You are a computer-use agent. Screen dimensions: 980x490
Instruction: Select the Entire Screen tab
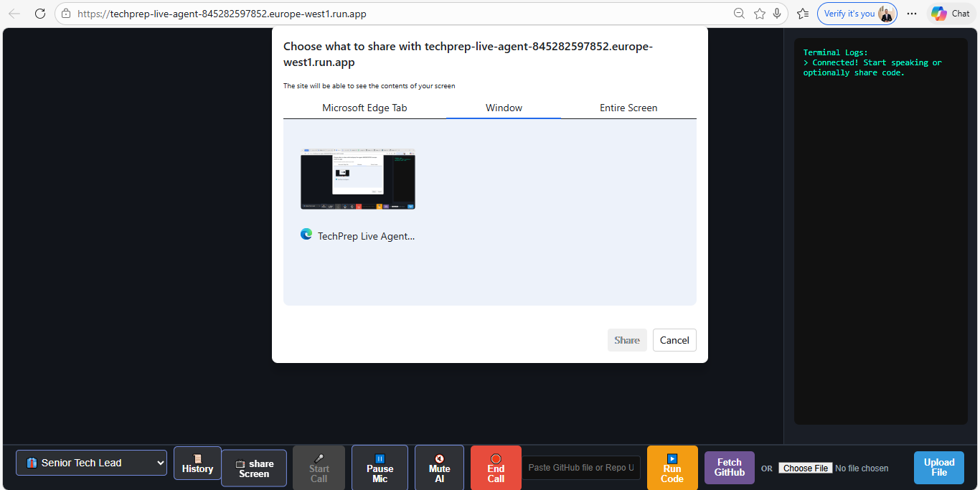pyautogui.click(x=628, y=108)
